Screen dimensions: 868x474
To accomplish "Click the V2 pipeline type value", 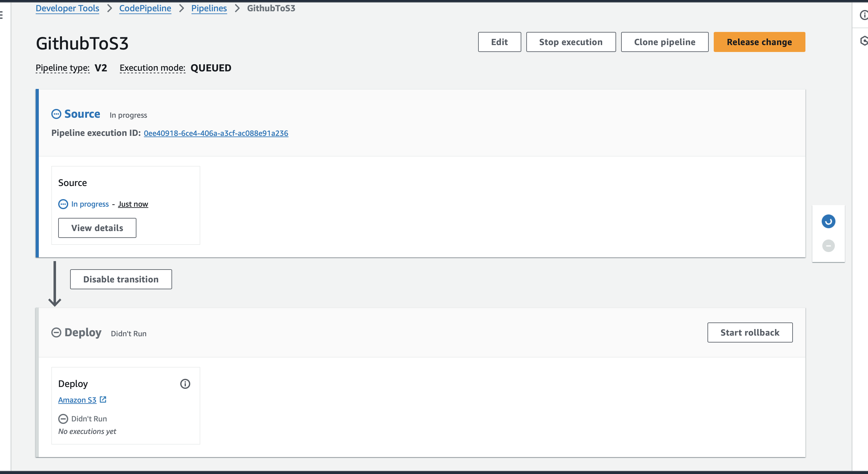I will coord(101,68).
